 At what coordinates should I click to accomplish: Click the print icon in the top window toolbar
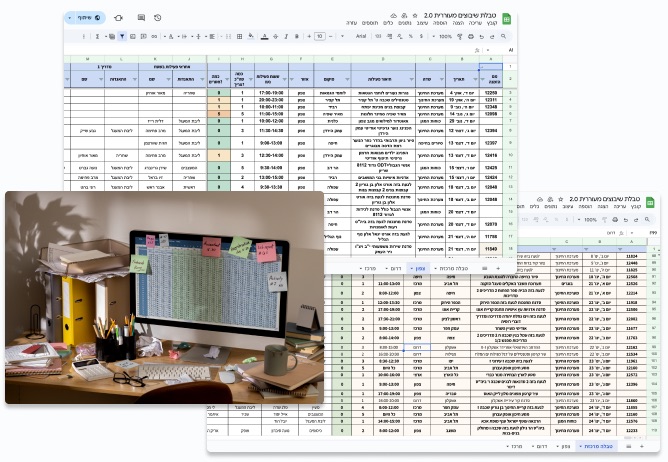(x=471, y=37)
